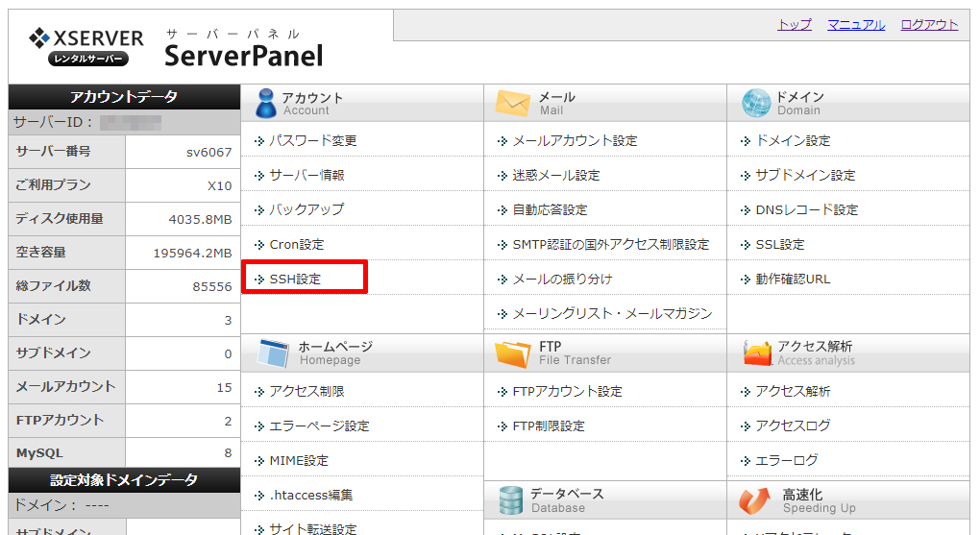This screenshot has height=535, width=980.
Task: Click DNSレコード設定 link
Action: click(806, 209)
